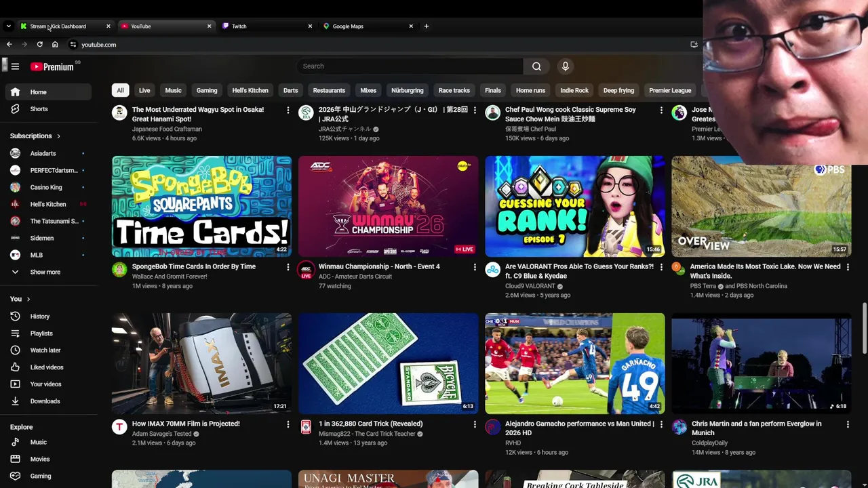The width and height of the screenshot is (868, 488).
Task: Select the Live filter chip
Action: point(144,90)
